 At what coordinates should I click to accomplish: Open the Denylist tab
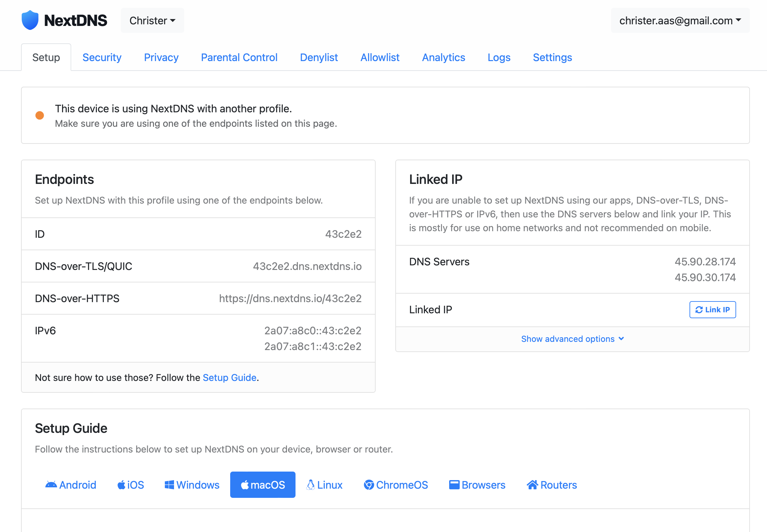coord(319,57)
